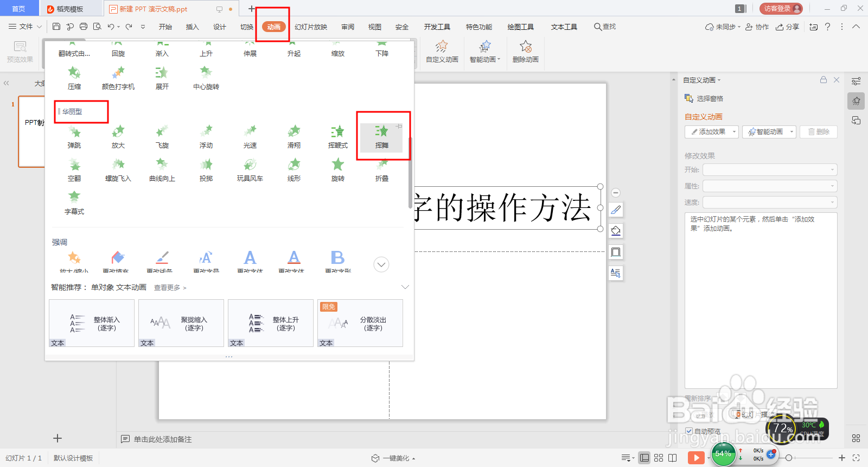Apply the 滑翔 glide animation effect
This screenshot has width=868, height=467.
[x=294, y=137]
